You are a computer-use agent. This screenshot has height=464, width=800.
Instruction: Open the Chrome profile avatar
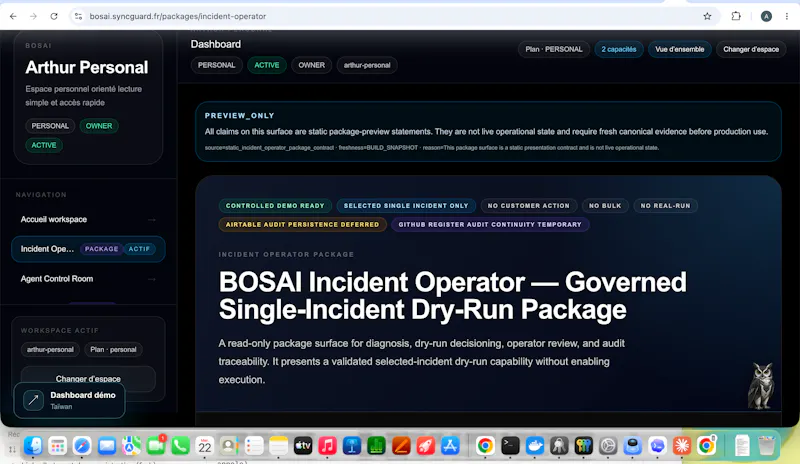coord(766,16)
